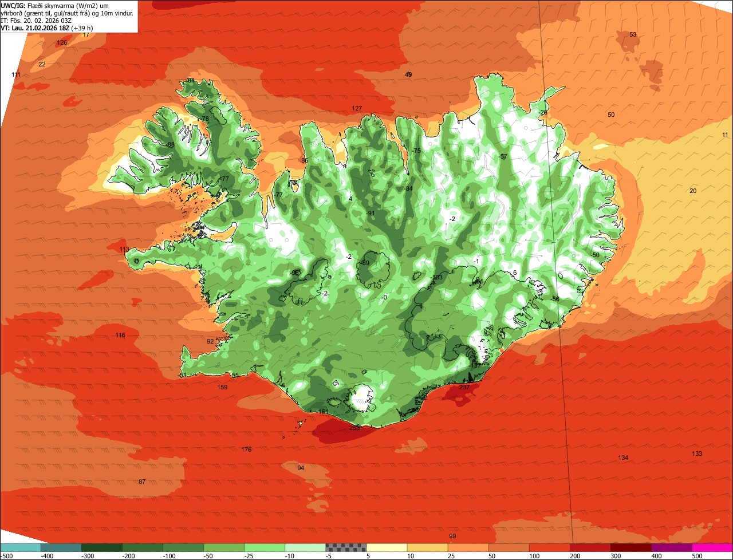Viewport: 733px width, 560px height.
Task: Click the '17' value below the title box
Action: (x=86, y=35)
